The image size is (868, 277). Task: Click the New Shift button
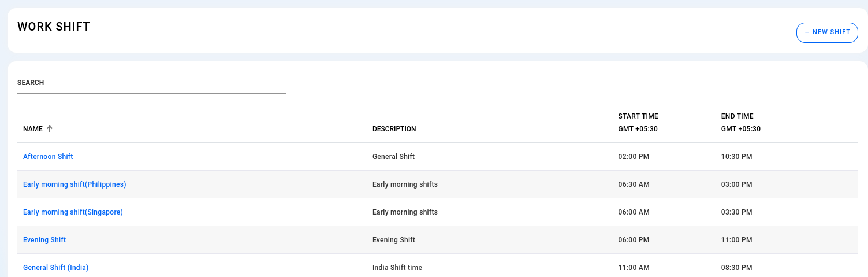tap(827, 32)
